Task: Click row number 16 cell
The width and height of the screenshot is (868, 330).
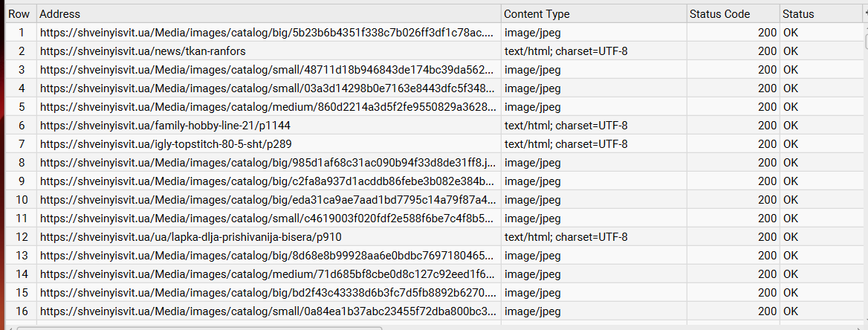Action: (21, 311)
